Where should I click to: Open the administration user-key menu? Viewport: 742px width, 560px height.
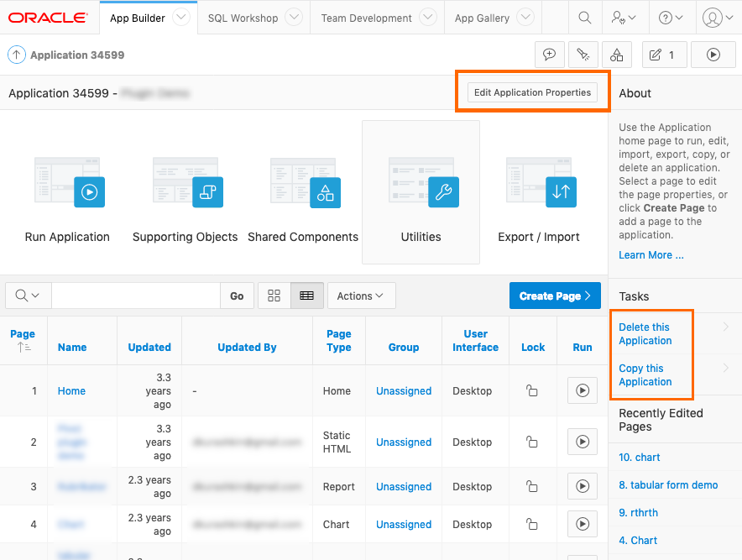click(x=623, y=18)
